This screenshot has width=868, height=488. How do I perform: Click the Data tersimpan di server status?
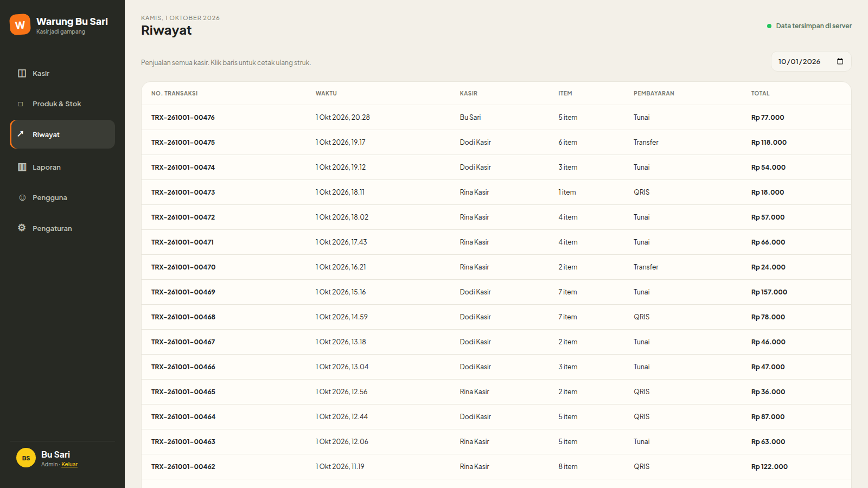pyautogui.click(x=809, y=25)
